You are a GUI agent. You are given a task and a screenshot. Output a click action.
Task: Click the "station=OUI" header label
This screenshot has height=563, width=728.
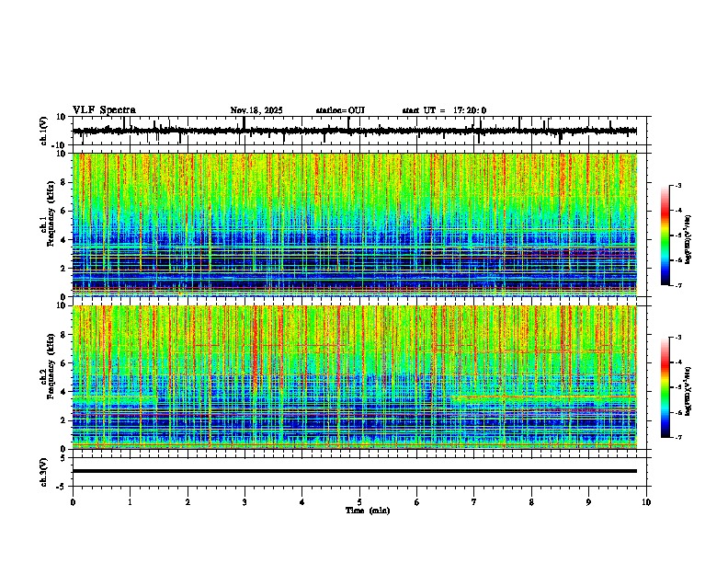340,110
